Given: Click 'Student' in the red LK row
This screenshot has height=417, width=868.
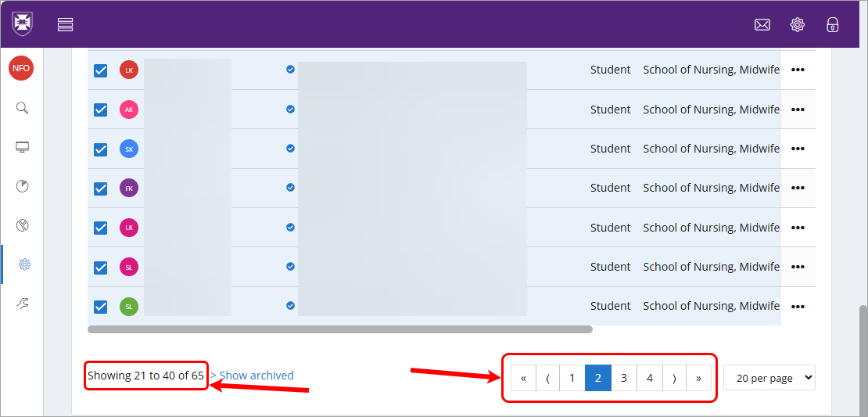Looking at the screenshot, I should pos(610,70).
